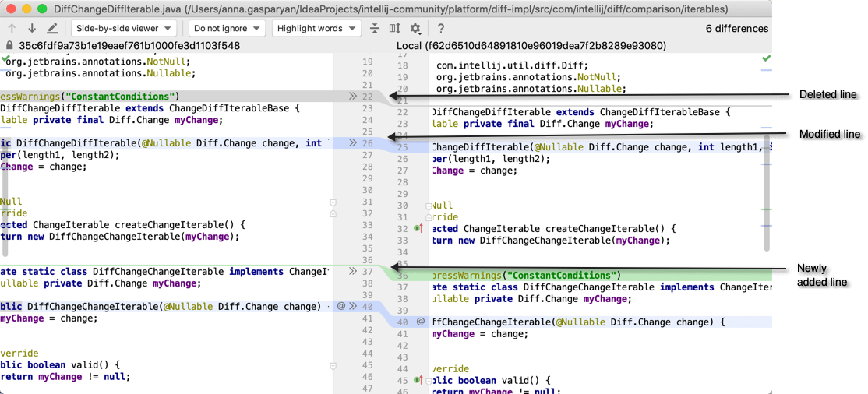Open the diff settings gear menu
Image resolution: width=868 pixels, height=394 pixels.
tap(416, 29)
